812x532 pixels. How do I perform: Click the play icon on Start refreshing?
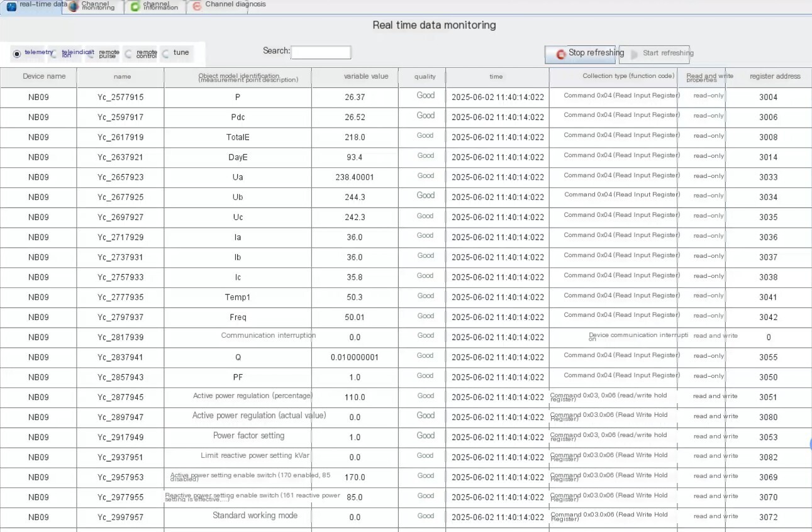pyautogui.click(x=635, y=55)
